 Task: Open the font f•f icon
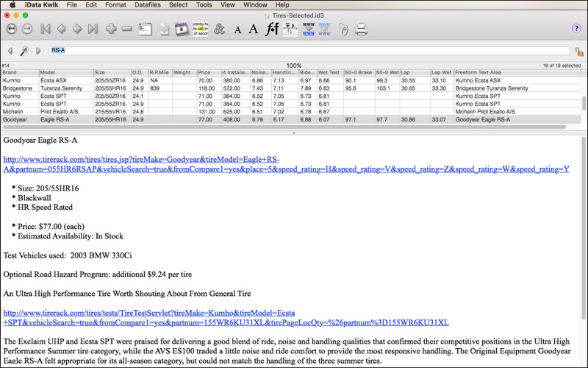coord(272,29)
